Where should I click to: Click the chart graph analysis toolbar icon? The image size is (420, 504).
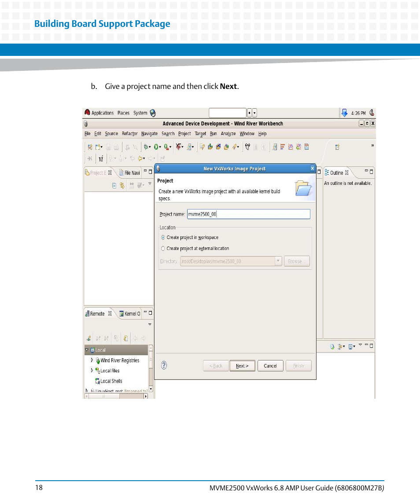point(291,147)
